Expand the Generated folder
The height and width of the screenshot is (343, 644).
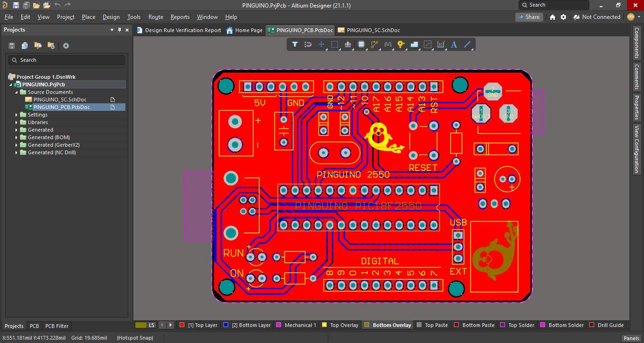pos(17,130)
